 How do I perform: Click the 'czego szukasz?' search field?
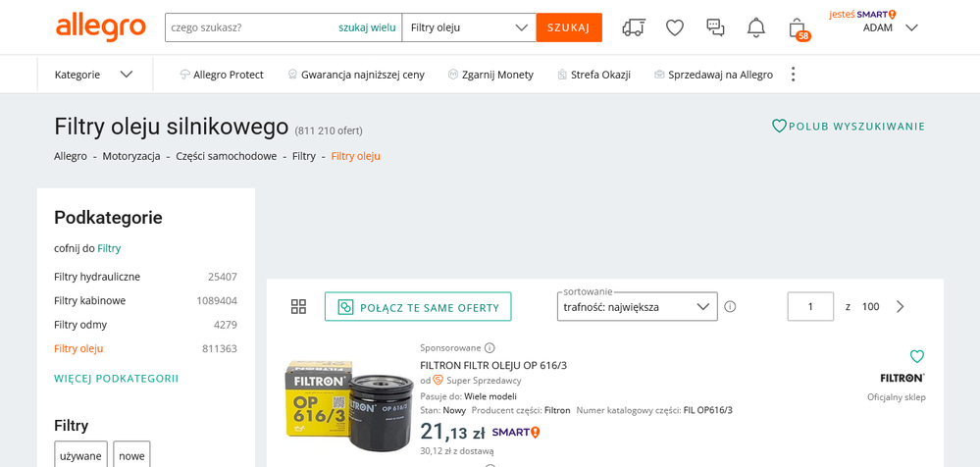pyautogui.click(x=250, y=27)
